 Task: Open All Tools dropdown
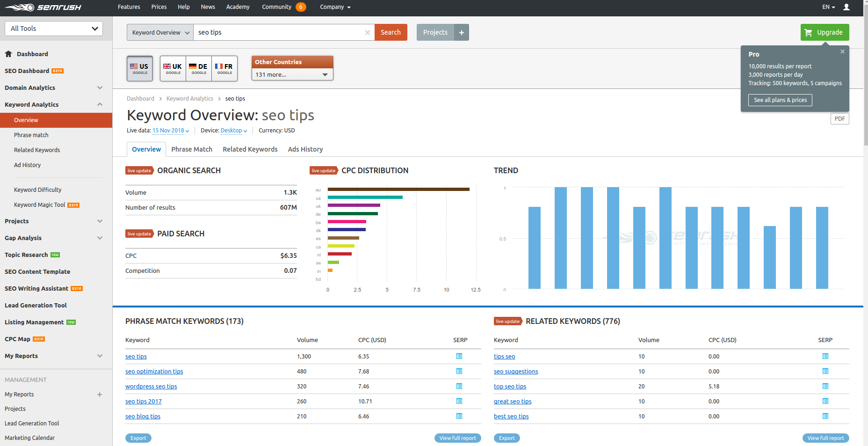click(x=54, y=29)
